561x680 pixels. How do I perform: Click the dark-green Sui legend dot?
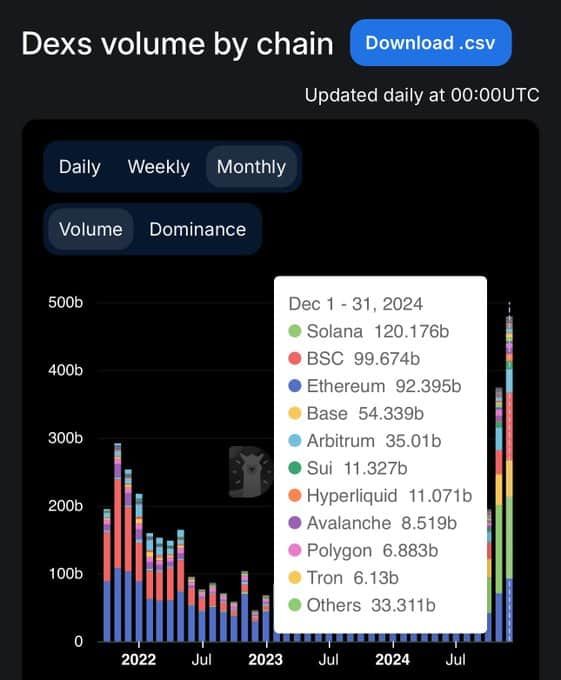pos(295,468)
